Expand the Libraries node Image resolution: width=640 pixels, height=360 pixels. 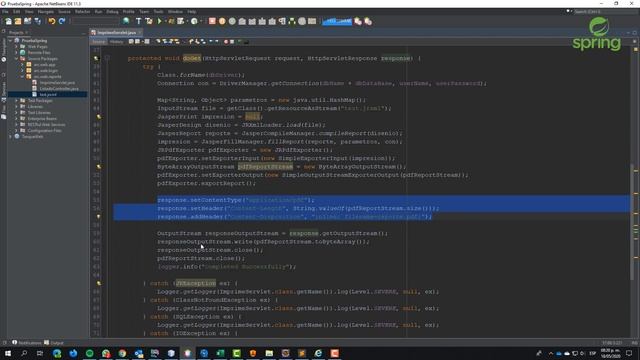[16, 107]
